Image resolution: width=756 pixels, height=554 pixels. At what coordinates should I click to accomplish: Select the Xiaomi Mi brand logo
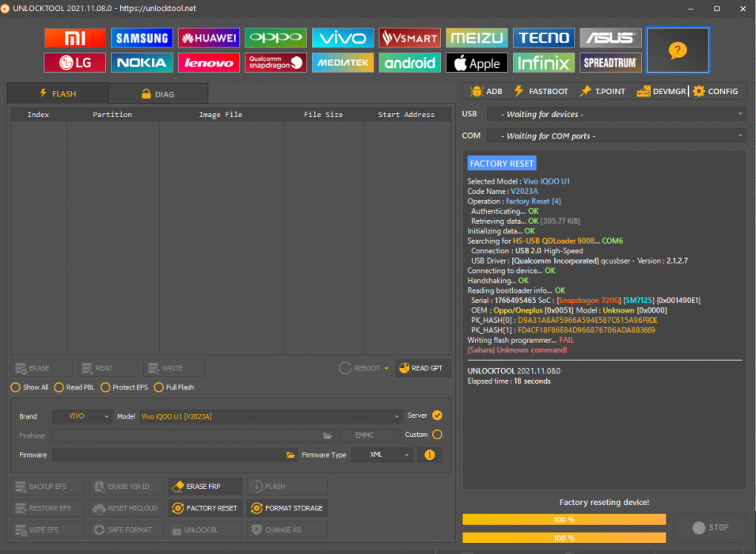(x=74, y=38)
